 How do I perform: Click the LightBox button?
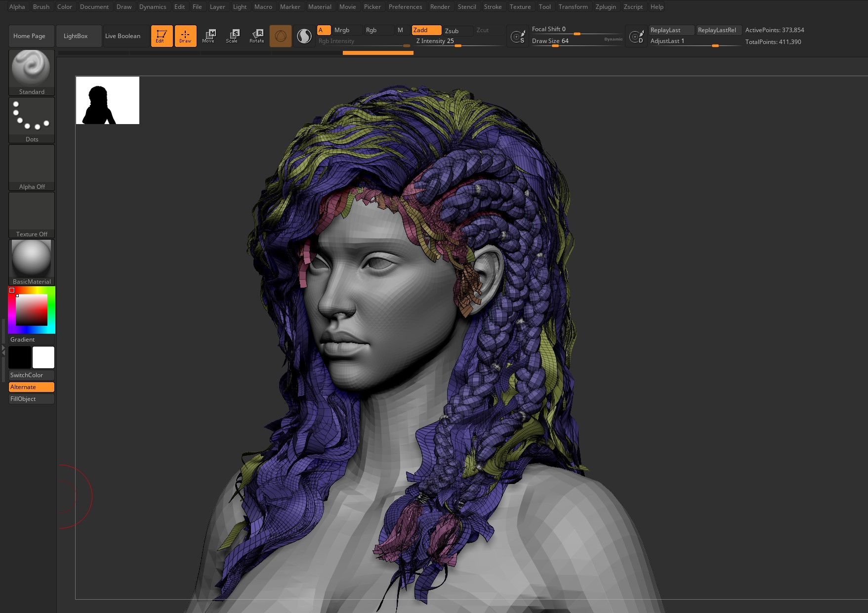(76, 36)
